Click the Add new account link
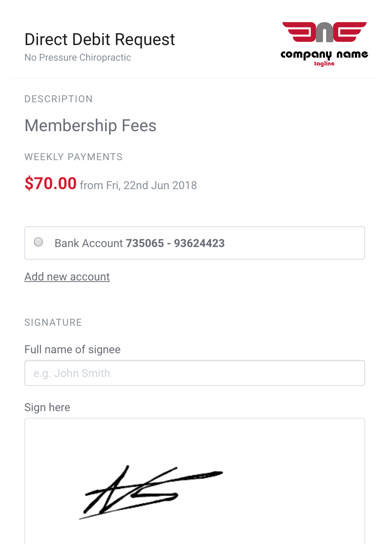The width and height of the screenshot is (388, 544). 67,277
